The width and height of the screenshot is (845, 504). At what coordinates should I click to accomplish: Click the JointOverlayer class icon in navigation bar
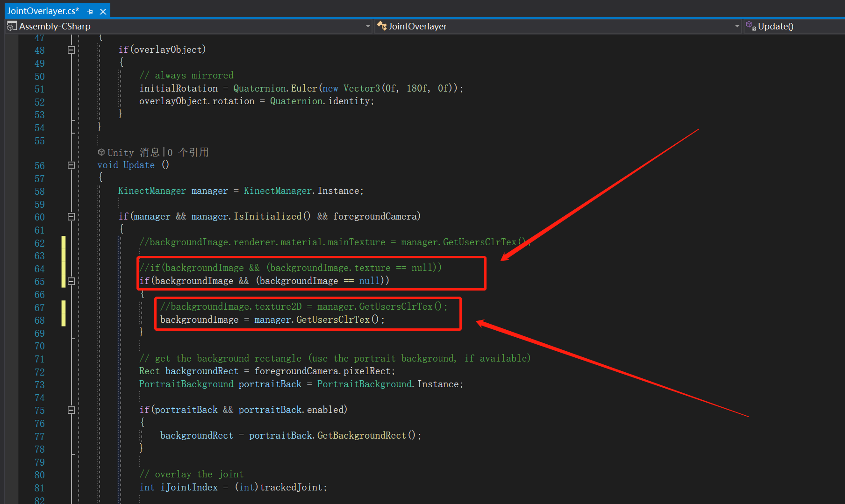pos(381,26)
